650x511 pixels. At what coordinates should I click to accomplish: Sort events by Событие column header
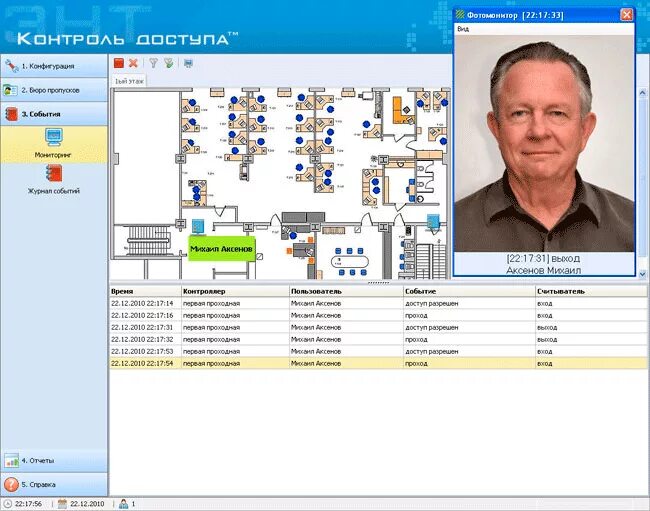pyautogui.click(x=469, y=291)
